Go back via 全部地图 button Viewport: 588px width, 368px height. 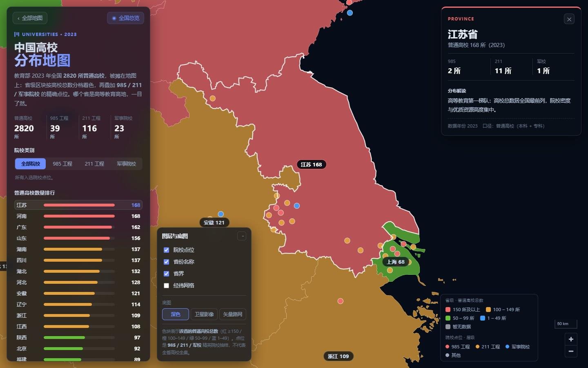tap(30, 18)
